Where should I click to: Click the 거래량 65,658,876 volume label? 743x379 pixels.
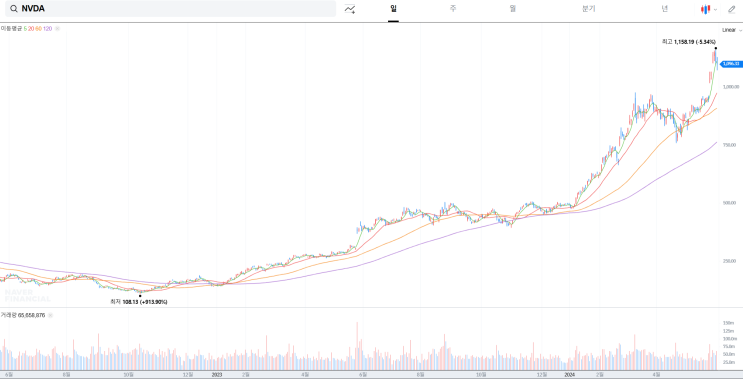click(x=23, y=315)
